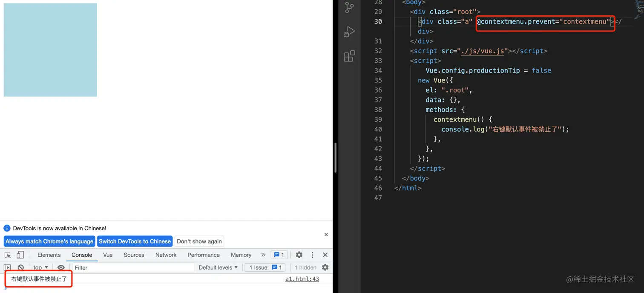Open the Network tab
This screenshot has width=644, height=293.
[x=166, y=255]
